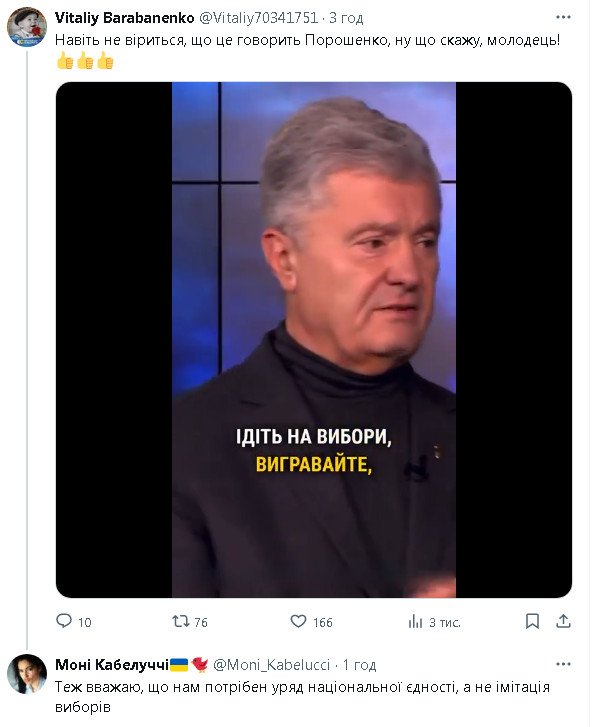Play the embedded video of the post
Image resolution: width=600 pixels, height=727 pixels.
[313, 340]
